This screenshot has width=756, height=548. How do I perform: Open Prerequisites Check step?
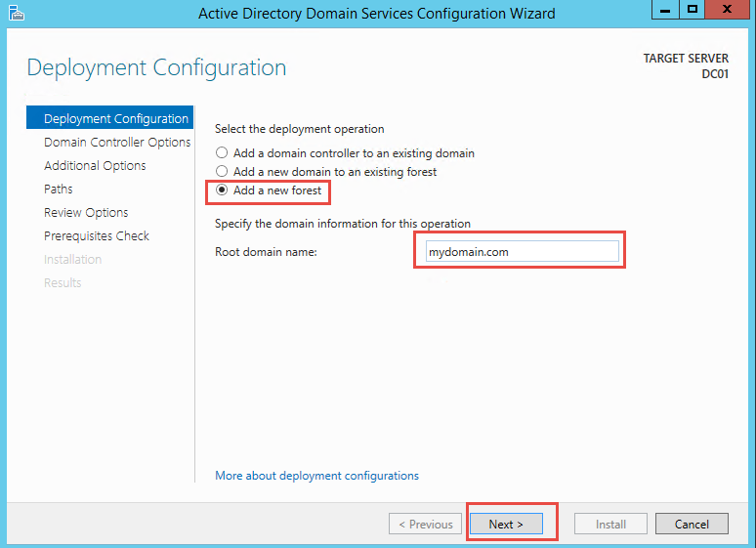97,235
